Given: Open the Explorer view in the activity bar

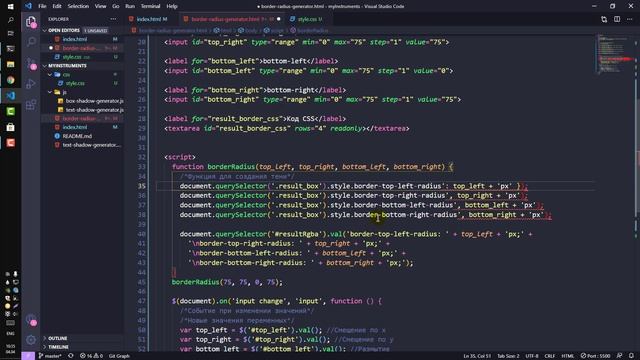Looking at the screenshot, I should [x=31, y=21].
